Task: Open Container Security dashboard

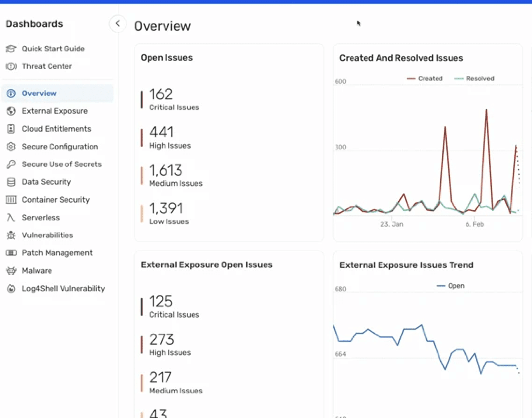Action: (56, 200)
